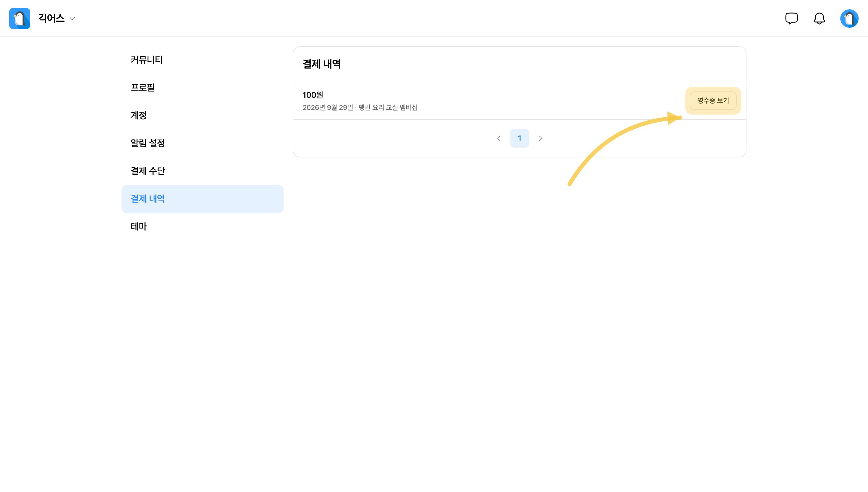Click the 긱어스 community name
The height and width of the screenshot is (492, 868).
[x=51, y=18]
